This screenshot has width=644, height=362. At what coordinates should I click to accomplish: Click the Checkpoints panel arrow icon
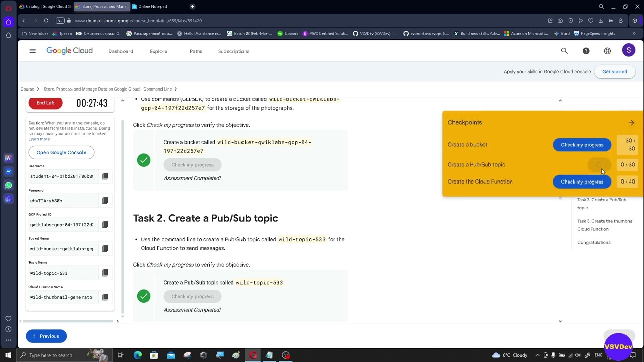point(631,122)
